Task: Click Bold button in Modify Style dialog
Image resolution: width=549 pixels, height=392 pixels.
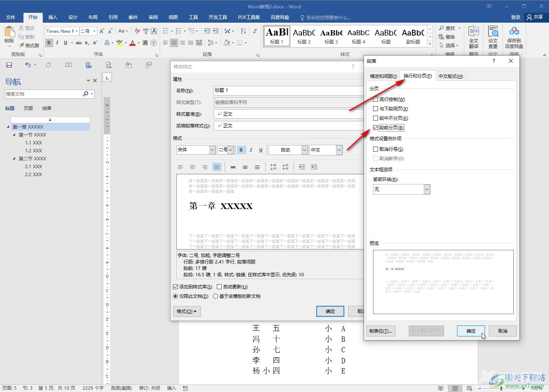Action: click(241, 150)
